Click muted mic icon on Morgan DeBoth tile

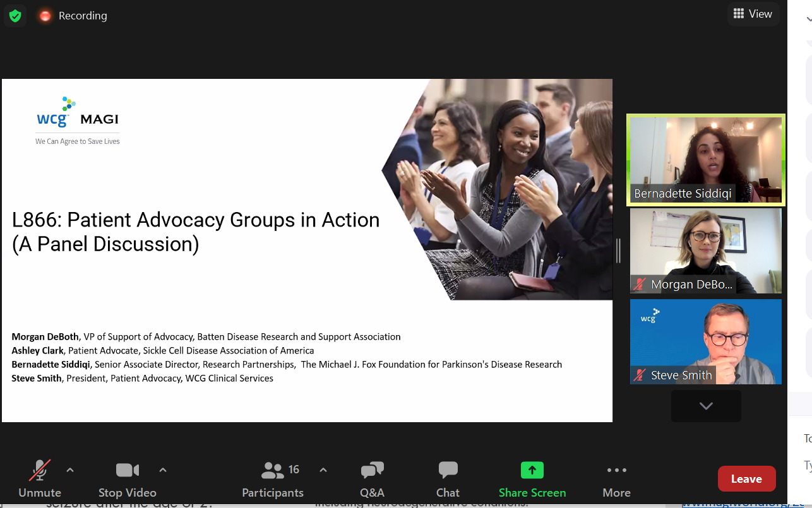[640, 285]
